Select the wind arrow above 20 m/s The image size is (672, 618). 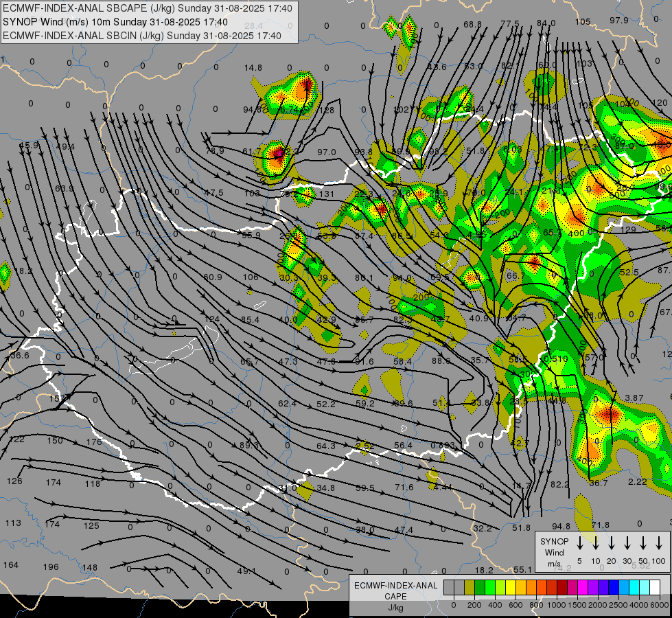coord(612,543)
